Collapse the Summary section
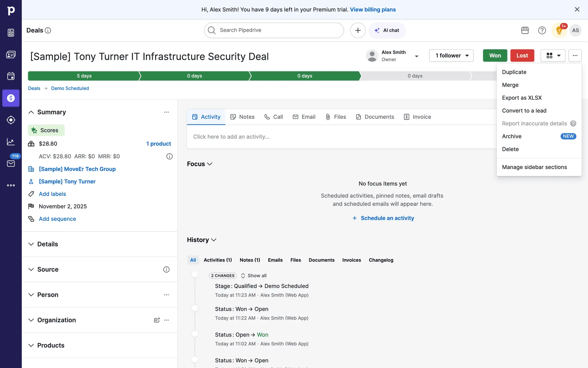This screenshot has height=368, width=588. point(31,112)
